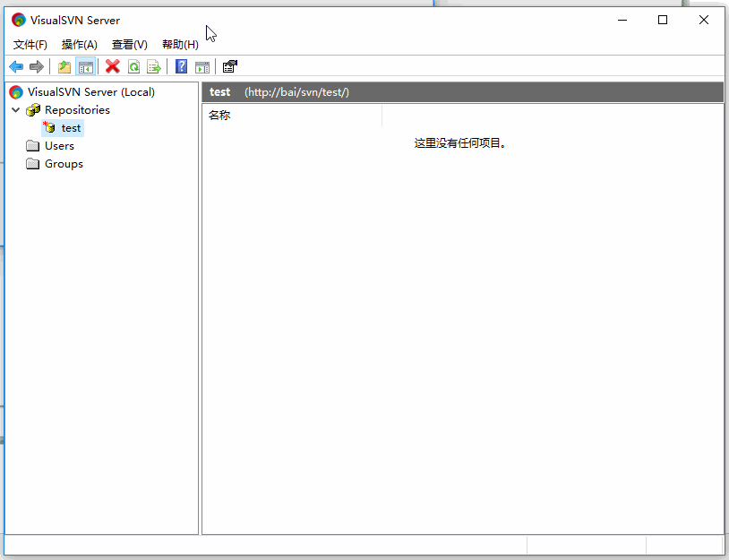The width and height of the screenshot is (729, 560).
Task: Delete repository with red X icon
Action: coord(113,66)
